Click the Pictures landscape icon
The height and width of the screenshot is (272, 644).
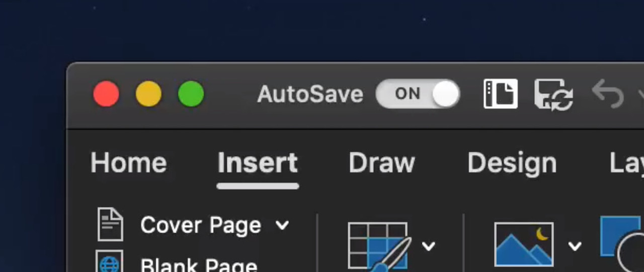pyautogui.click(x=524, y=244)
